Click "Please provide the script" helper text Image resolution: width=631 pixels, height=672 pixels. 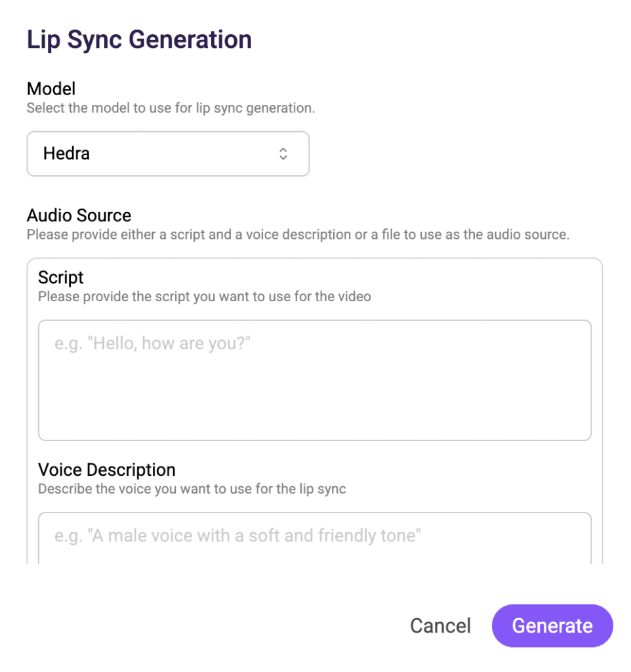tap(205, 297)
